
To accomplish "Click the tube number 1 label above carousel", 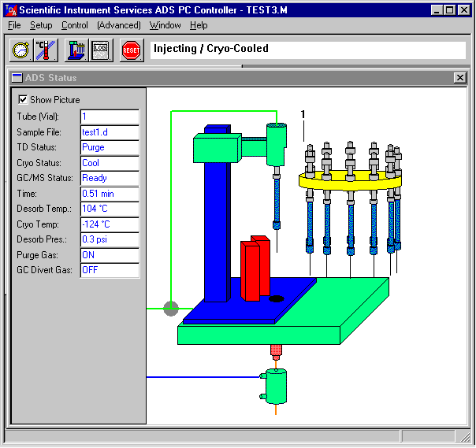I will [x=303, y=114].
